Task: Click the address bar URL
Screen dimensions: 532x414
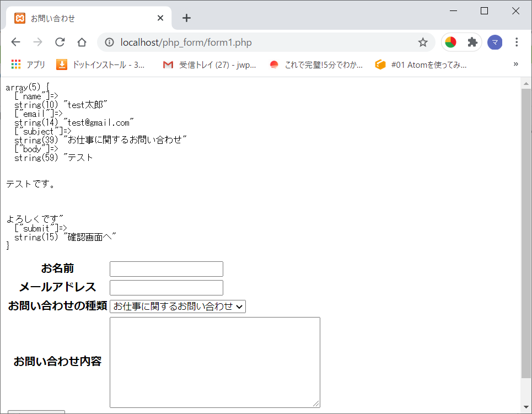Action: tap(186, 42)
